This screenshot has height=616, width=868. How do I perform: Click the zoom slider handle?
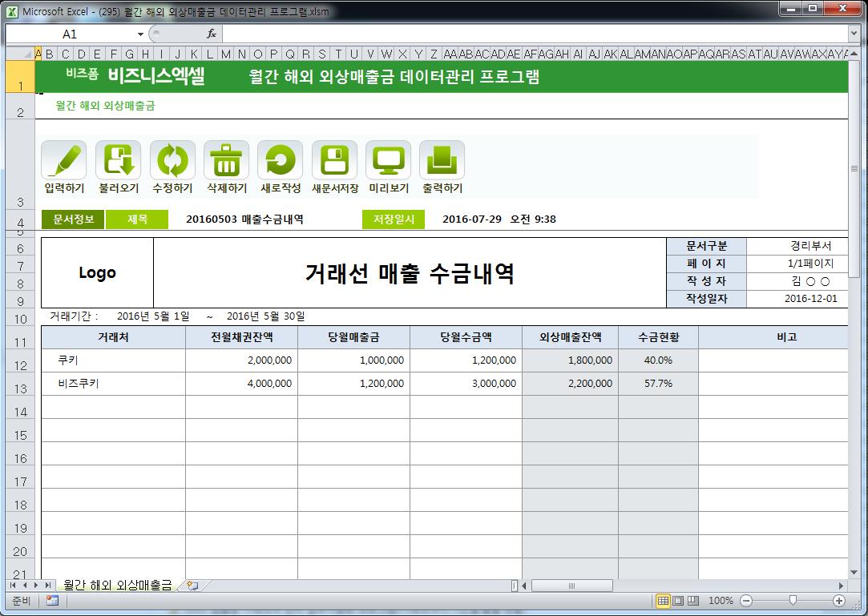click(793, 601)
